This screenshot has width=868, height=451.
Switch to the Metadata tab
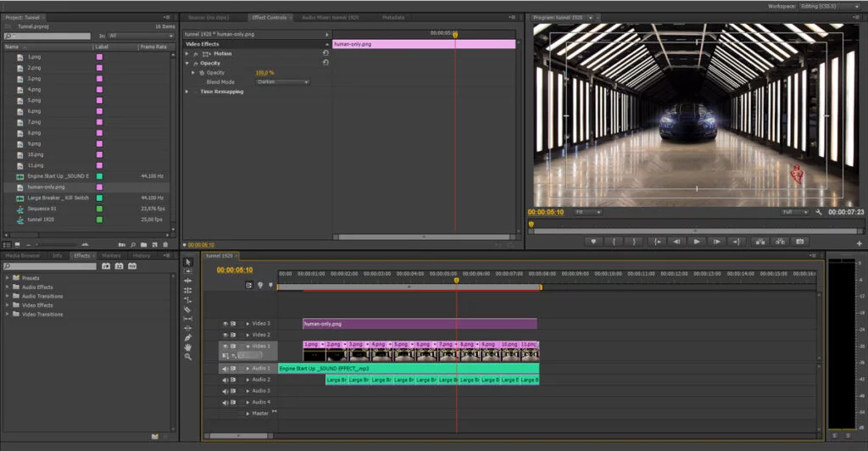[393, 17]
